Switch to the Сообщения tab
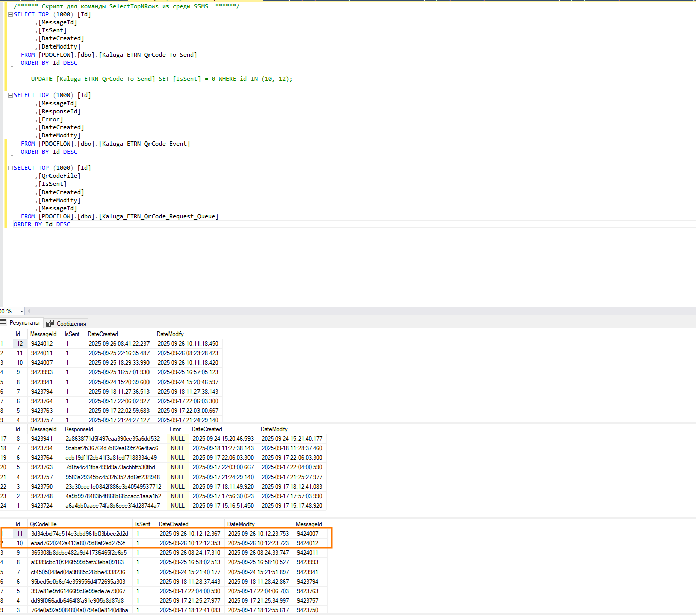The width and height of the screenshot is (696, 616). 67,323
